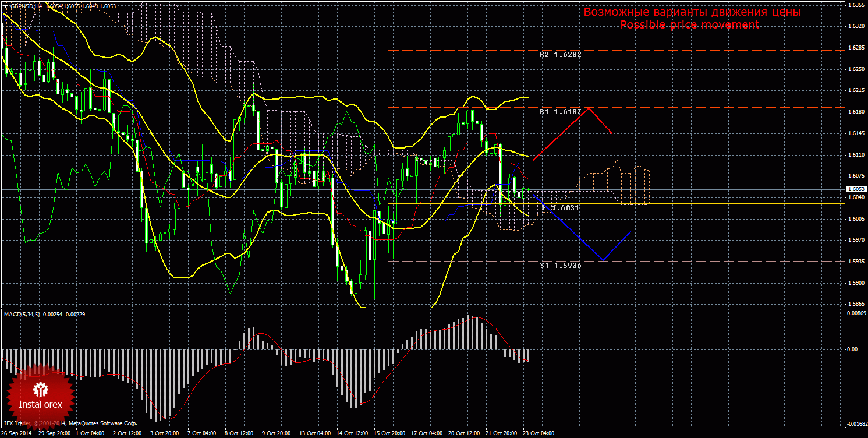This screenshot has width=868, height=438.
Task: Click the 1.6215 price axis label
Action: [x=856, y=90]
